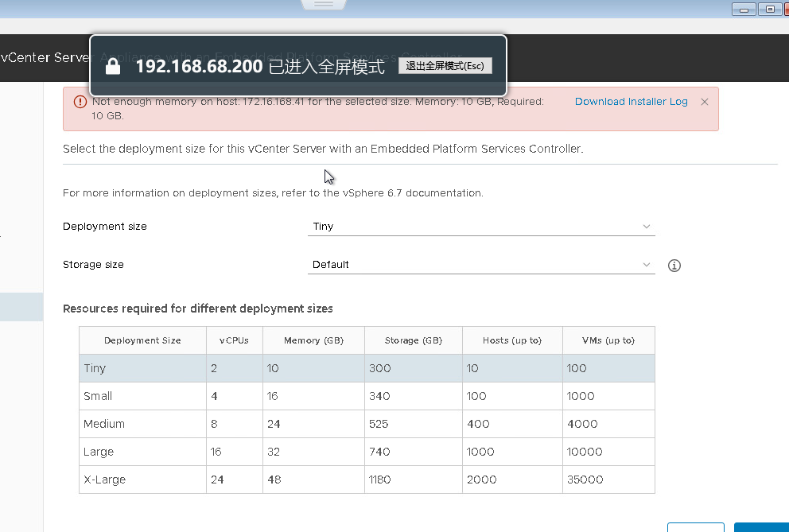Viewport: 789px width, 532px height.
Task: Click the X-Large row VMs value 35000
Action: [x=585, y=480]
